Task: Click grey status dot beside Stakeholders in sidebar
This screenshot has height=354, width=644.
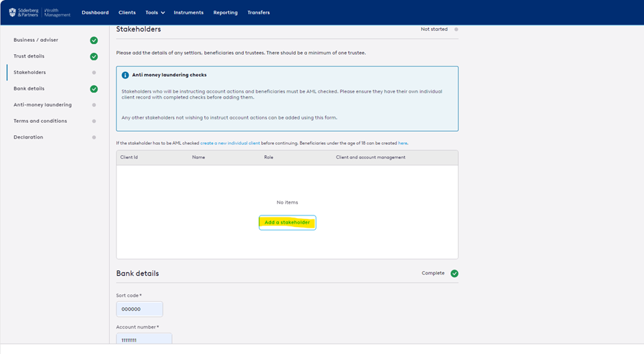Action: [x=94, y=73]
